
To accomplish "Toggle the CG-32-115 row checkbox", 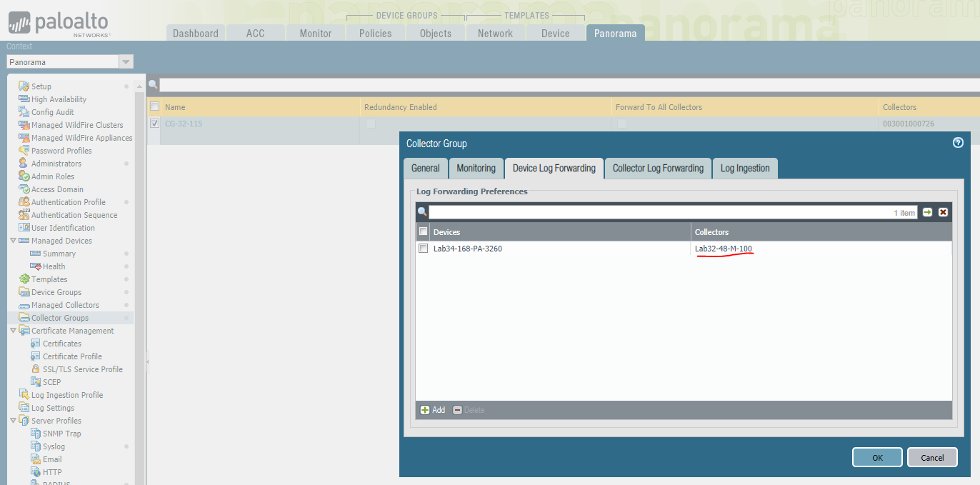I will click(x=155, y=124).
